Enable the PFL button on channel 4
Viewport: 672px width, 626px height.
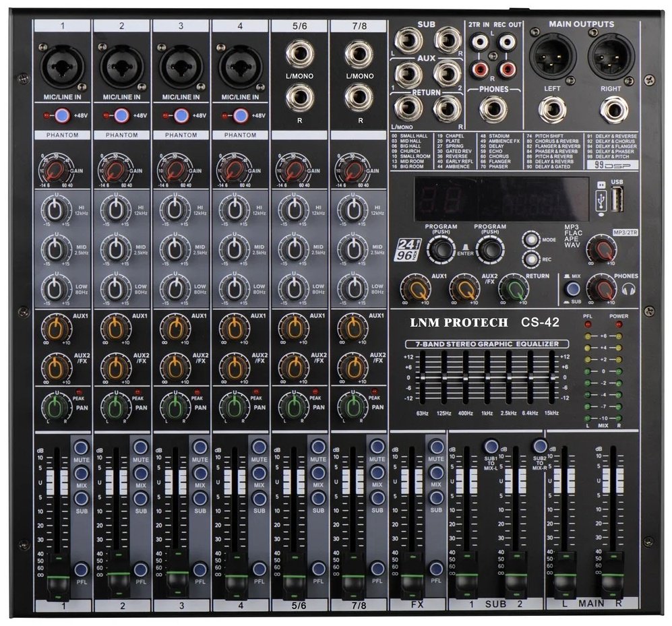click(x=259, y=569)
